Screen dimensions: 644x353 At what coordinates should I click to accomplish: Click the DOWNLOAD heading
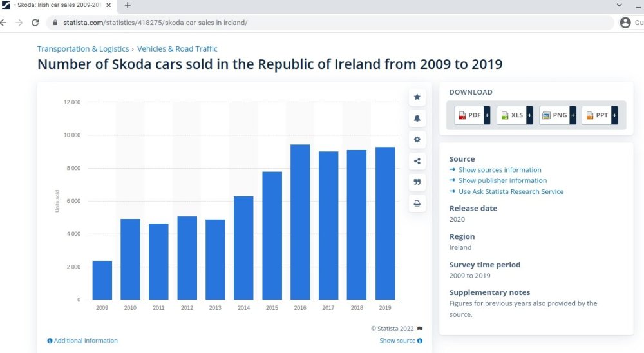[x=471, y=93]
